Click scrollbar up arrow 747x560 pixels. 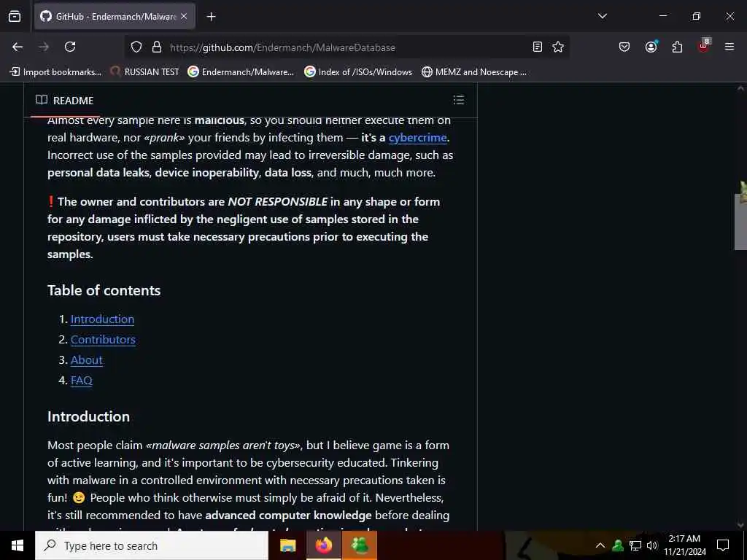click(741, 88)
